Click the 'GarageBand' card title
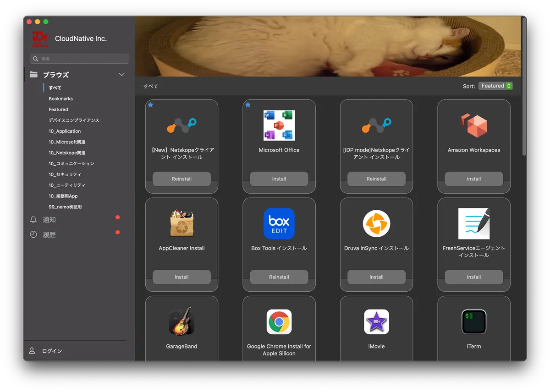Image resolution: width=550 pixels, height=392 pixels. click(x=181, y=347)
